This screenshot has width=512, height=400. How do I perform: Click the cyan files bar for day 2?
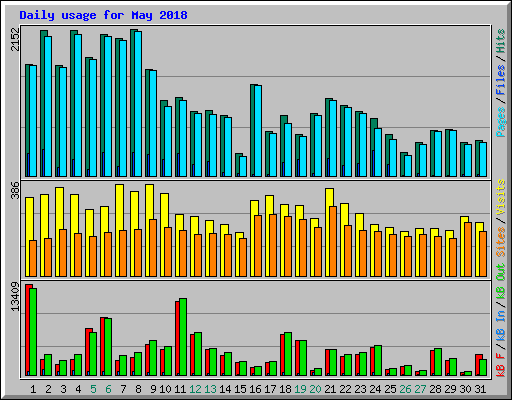(48, 106)
